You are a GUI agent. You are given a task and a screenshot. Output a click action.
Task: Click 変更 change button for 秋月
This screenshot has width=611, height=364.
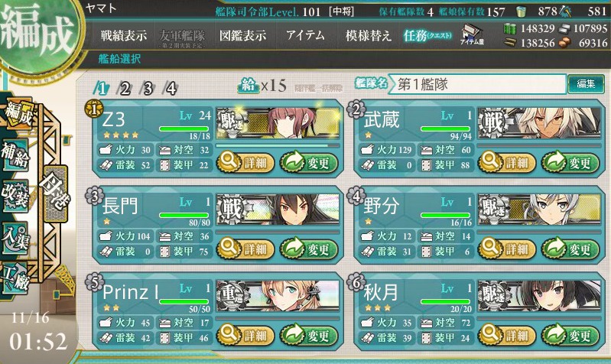point(570,335)
